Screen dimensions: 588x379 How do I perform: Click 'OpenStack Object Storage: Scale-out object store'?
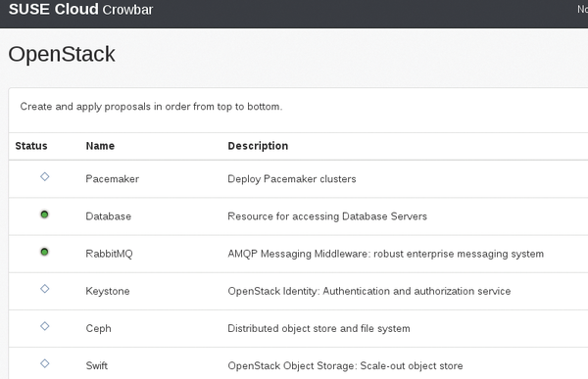(345, 366)
